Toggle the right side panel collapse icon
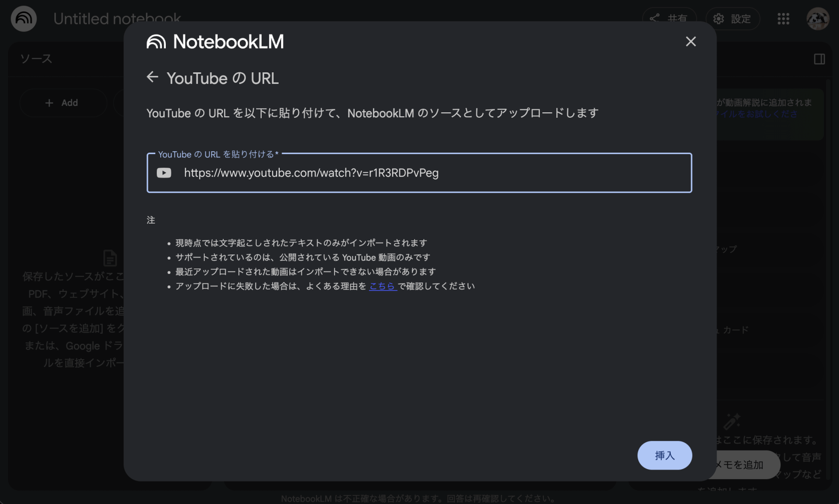 click(819, 59)
